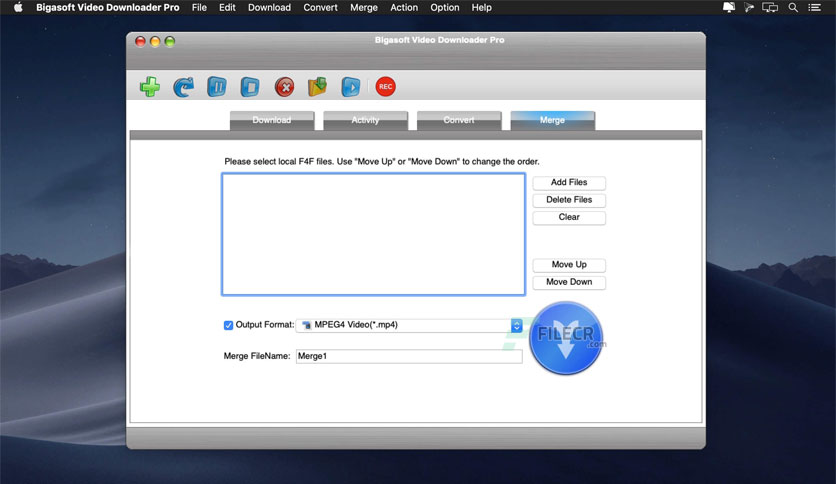This screenshot has height=484, width=836.
Task: Click the Move Up button
Action: 569,265
